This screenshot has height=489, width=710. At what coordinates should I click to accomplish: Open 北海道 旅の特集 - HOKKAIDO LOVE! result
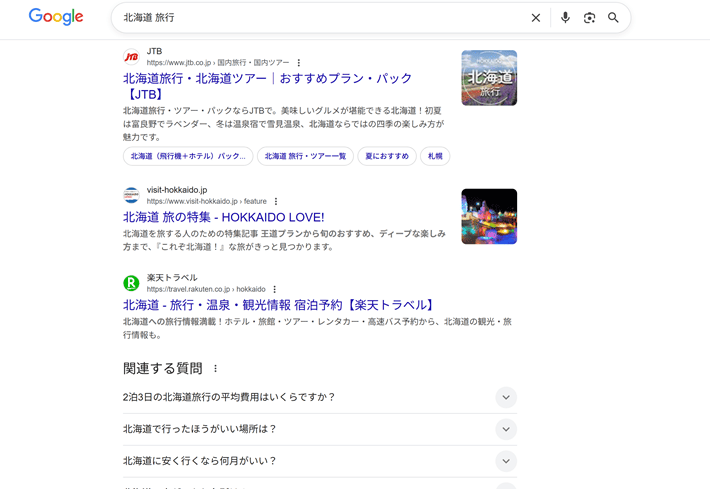pos(224,217)
